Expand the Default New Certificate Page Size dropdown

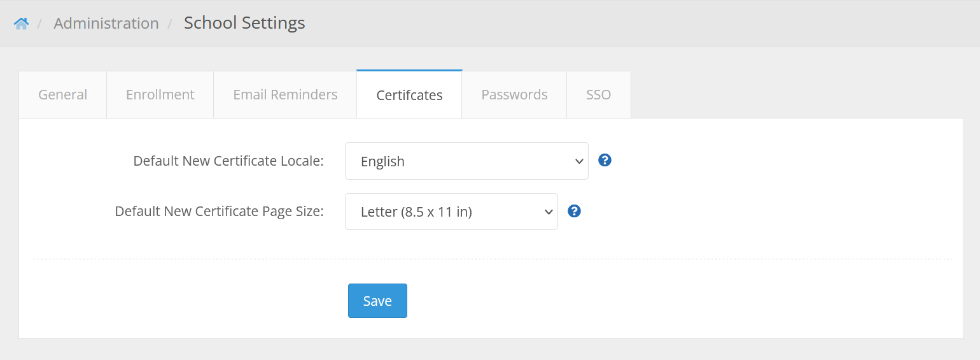tap(451, 212)
